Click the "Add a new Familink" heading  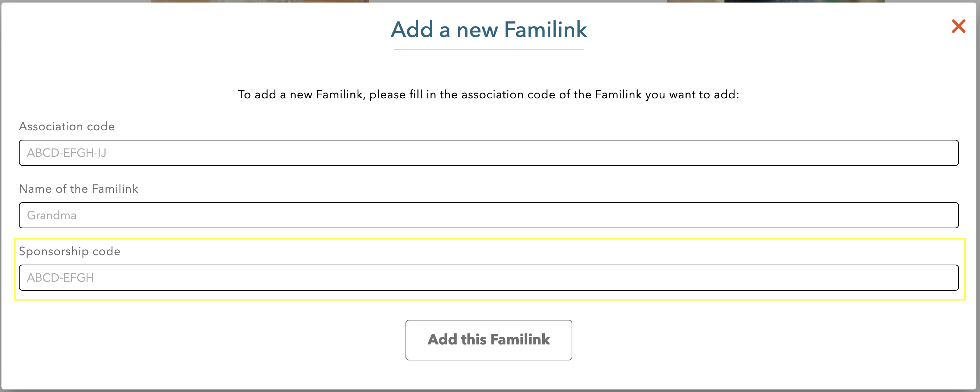click(x=489, y=30)
